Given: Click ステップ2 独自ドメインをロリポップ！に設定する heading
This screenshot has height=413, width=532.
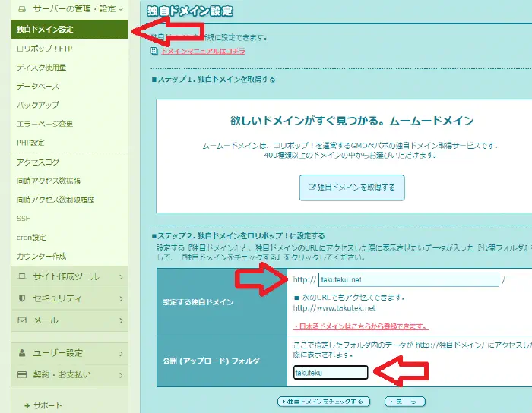Looking at the screenshot, I should (238, 236).
